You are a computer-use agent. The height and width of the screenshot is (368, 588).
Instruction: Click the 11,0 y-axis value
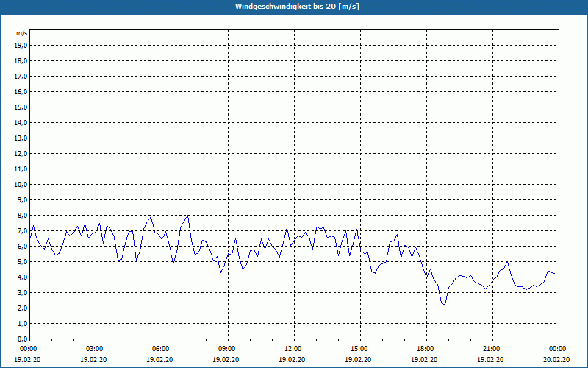[21, 169]
